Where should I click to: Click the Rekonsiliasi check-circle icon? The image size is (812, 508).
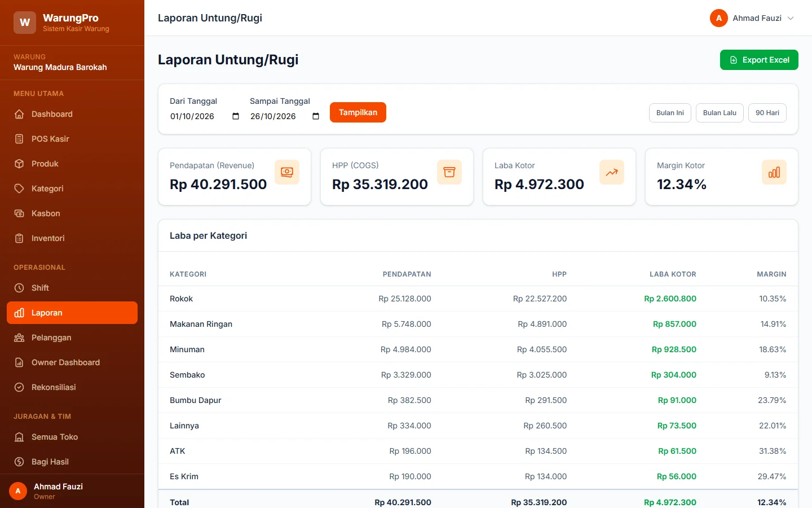[x=19, y=387]
